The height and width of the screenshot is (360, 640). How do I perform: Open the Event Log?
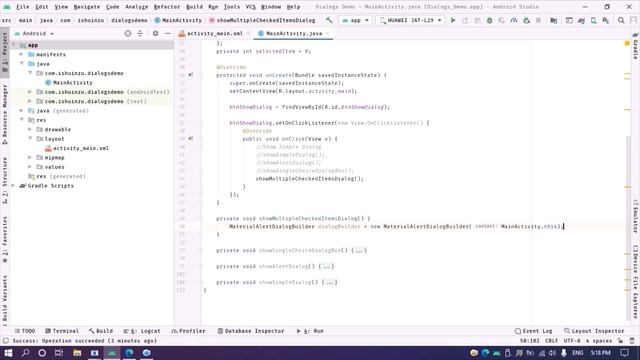[534, 331]
